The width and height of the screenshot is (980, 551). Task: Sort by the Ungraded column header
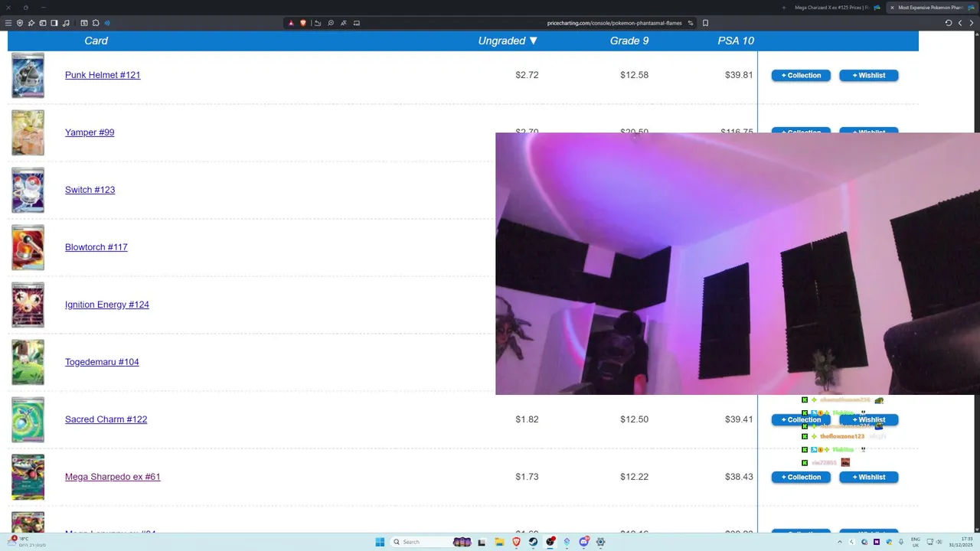pos(508,41)
